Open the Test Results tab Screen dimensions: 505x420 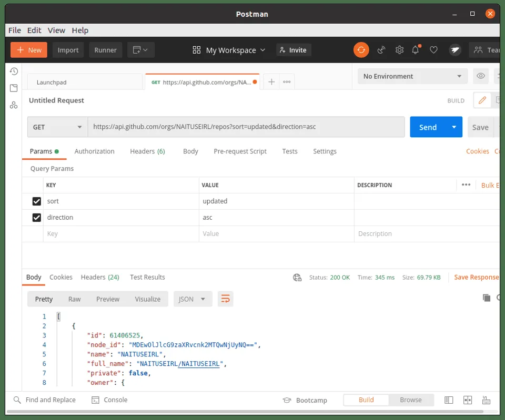tap(147, 277)
